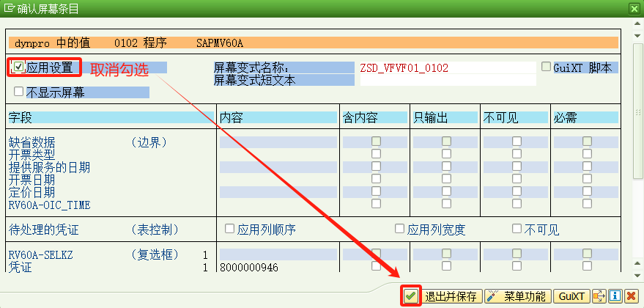644x308 pixels.
Task: Tick 含内容 for 开票类型 row
Action: point(376,154)
